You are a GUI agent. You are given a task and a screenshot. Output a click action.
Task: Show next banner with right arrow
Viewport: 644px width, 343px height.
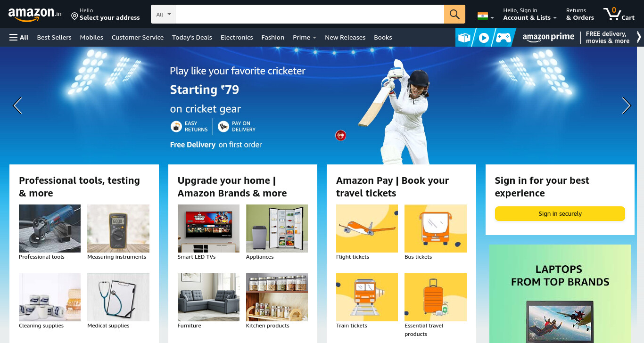[x=626, y=106]
